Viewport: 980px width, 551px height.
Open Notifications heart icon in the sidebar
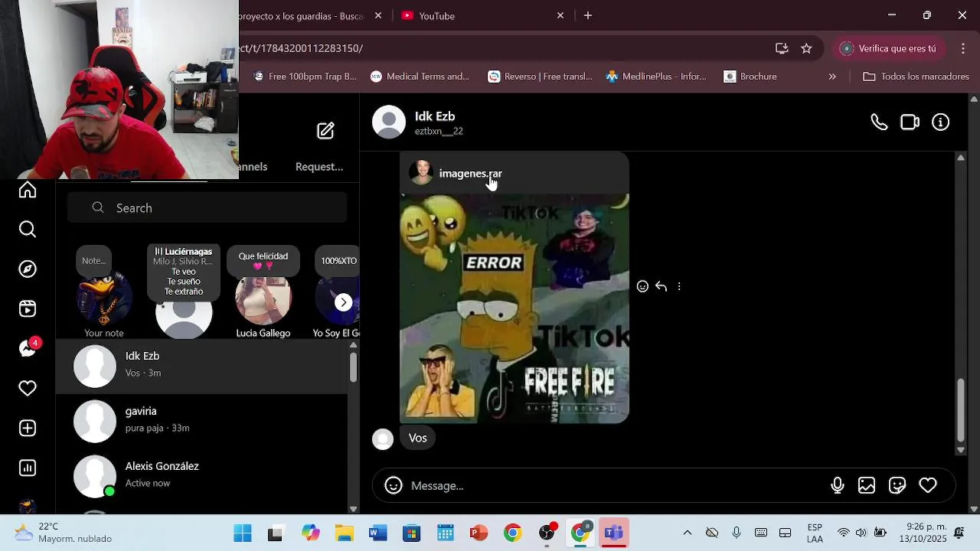[x=28, y=389]
